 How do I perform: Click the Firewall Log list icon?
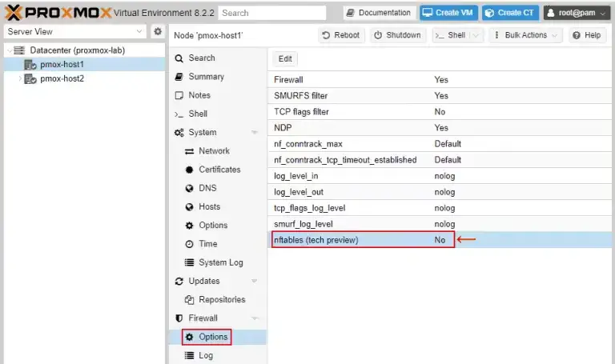pos(189,355)
